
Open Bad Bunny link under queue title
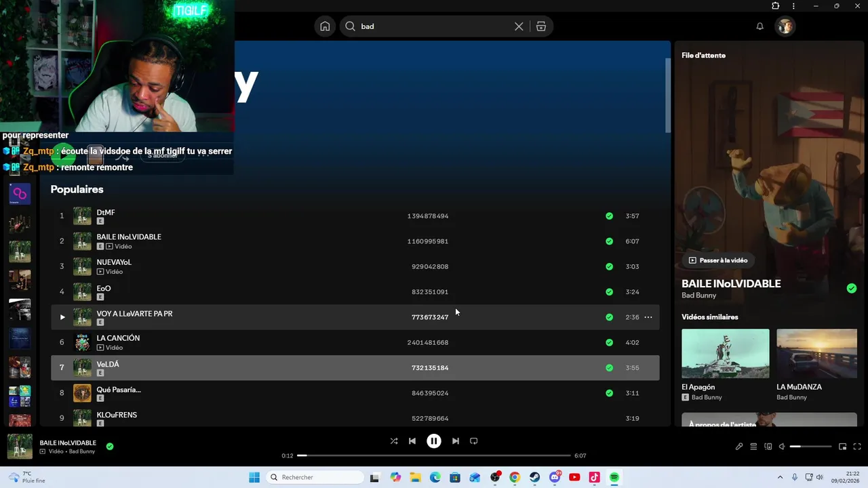pos(699,296)
